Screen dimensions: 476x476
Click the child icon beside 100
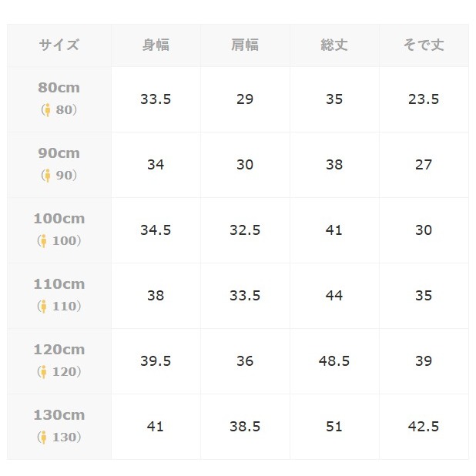click(x=44, y=241)
